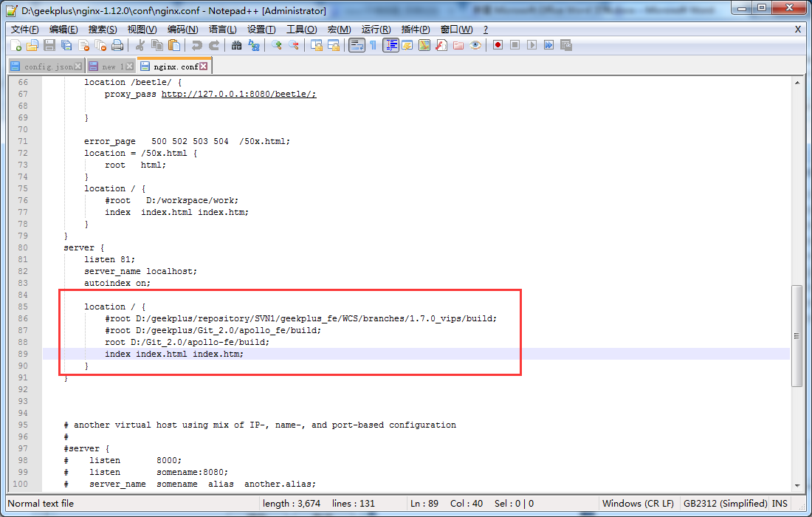Close the config.json tab

click(78, 66)
